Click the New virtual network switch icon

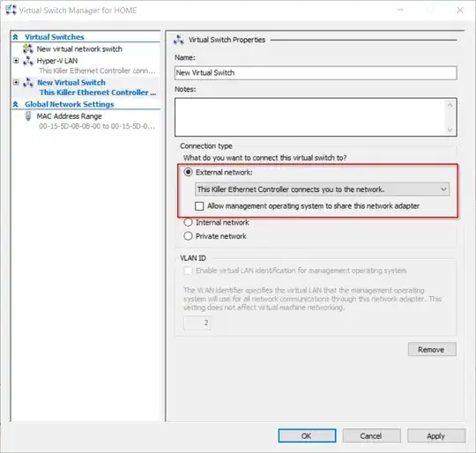pyautogui.click(x=28, y=48)
